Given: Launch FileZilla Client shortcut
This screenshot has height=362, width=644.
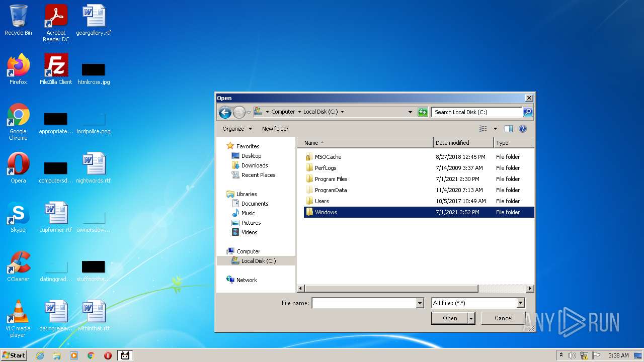Looking at the screenshot, I should click(x=56, y=69).
